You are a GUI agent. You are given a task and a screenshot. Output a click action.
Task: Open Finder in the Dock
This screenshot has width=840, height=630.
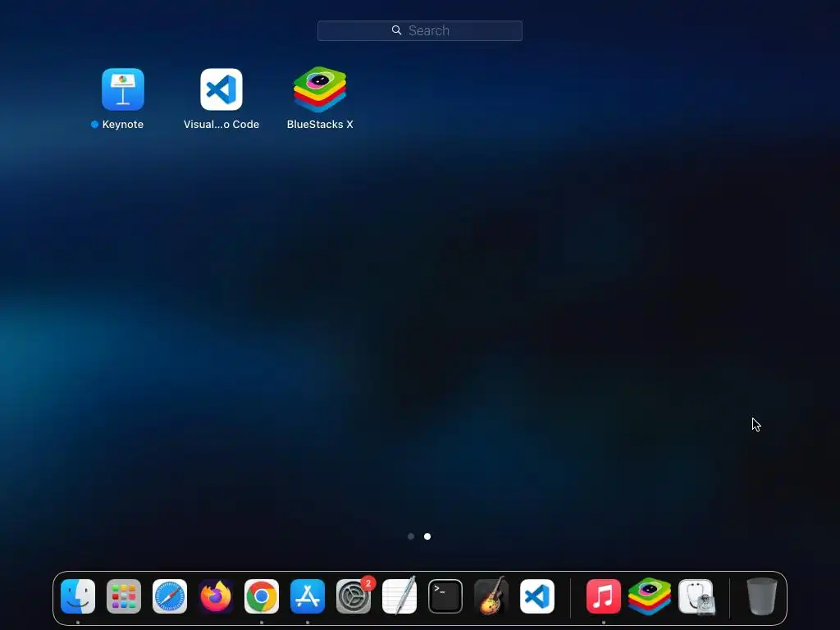pos(78,596)
